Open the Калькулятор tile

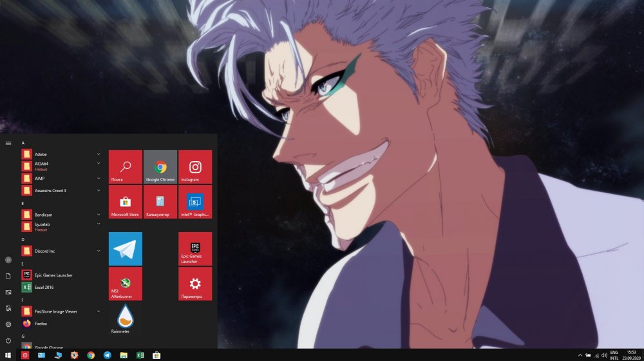[x=160, y=202]
